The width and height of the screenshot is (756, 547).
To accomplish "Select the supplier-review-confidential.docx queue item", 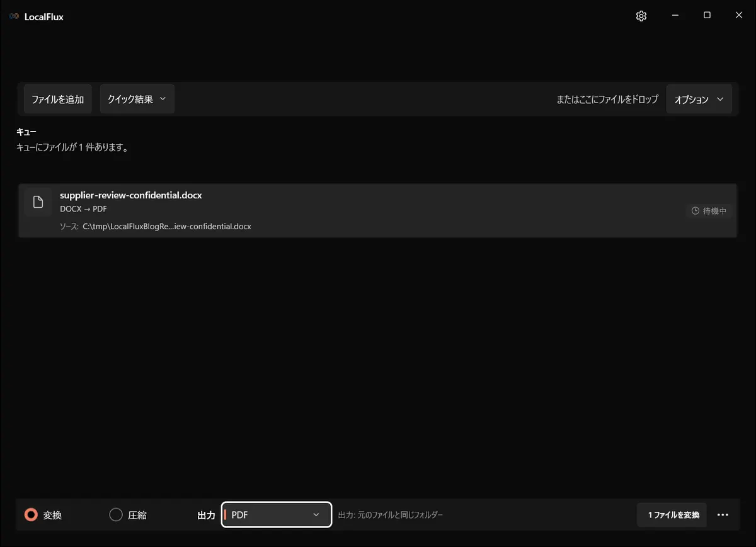I will [377, 211].
